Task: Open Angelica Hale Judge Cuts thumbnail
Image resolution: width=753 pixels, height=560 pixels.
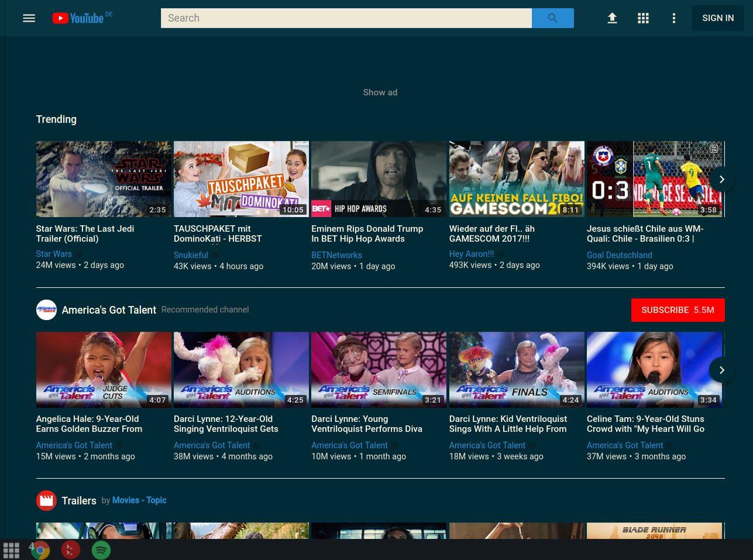Action: point(104,370)
